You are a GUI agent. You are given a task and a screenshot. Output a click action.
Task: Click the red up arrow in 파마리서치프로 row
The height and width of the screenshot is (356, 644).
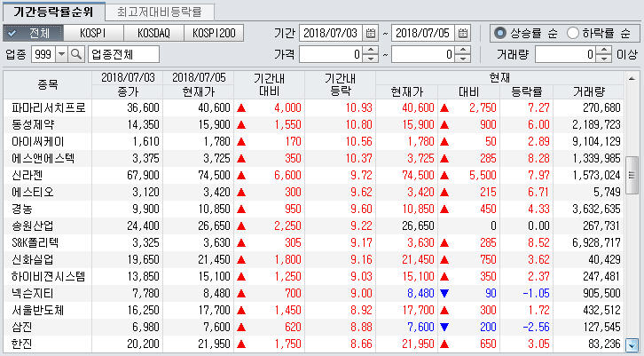(240, 107)
